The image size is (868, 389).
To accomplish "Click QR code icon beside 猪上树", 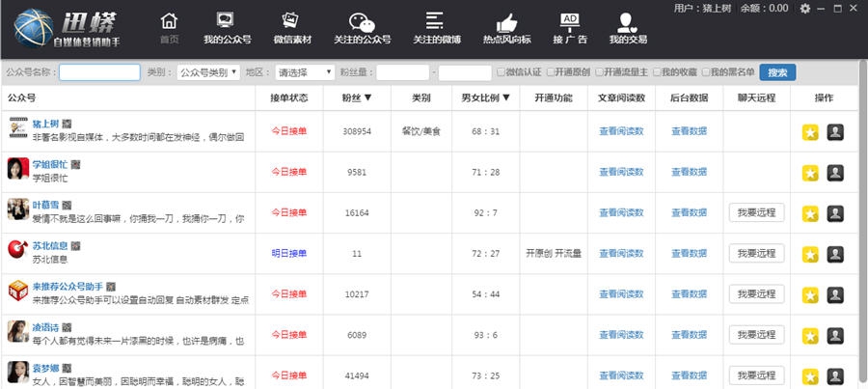I will 67,125.
